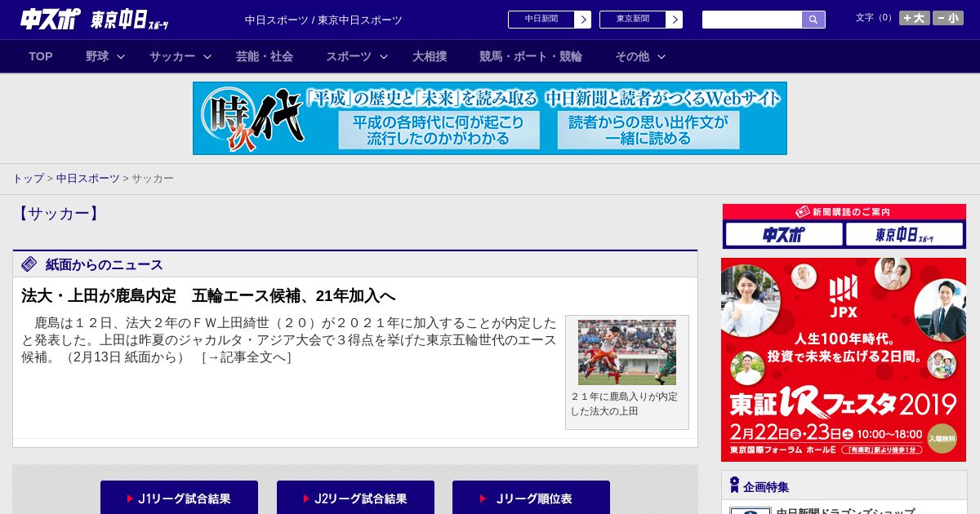The height and width of the screenshot is (514, 980).
Task: Expand chevron next to その他
Action: (661, 56)
